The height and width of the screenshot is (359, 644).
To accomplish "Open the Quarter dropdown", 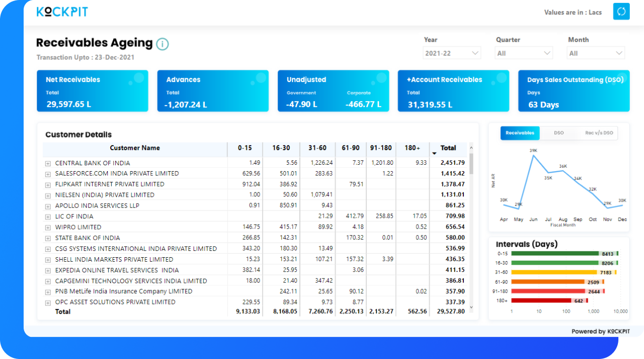I will click(x=524, y=53).
